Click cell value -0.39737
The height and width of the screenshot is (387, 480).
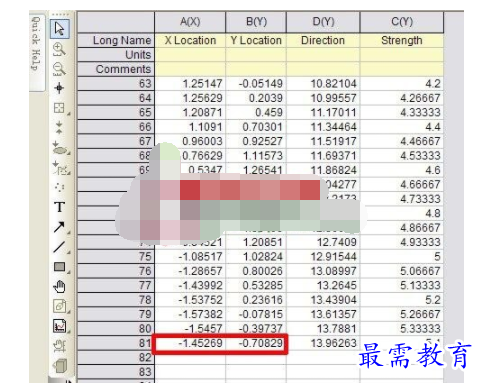point(261,329)
